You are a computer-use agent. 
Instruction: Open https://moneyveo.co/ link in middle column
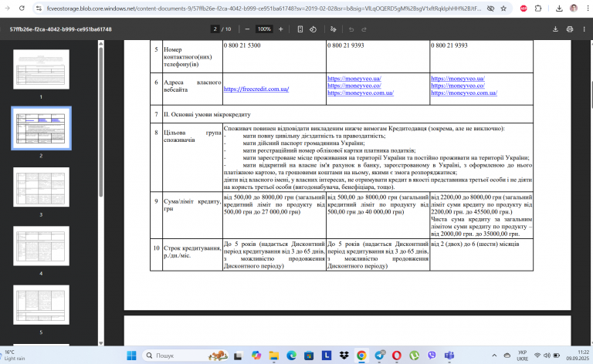[354, 86]
